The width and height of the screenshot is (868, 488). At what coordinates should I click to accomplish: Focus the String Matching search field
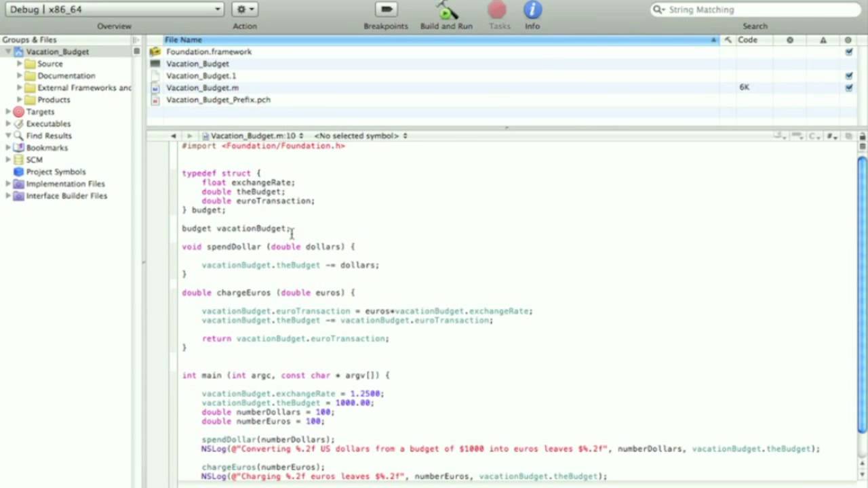click(x=756, y=9)
